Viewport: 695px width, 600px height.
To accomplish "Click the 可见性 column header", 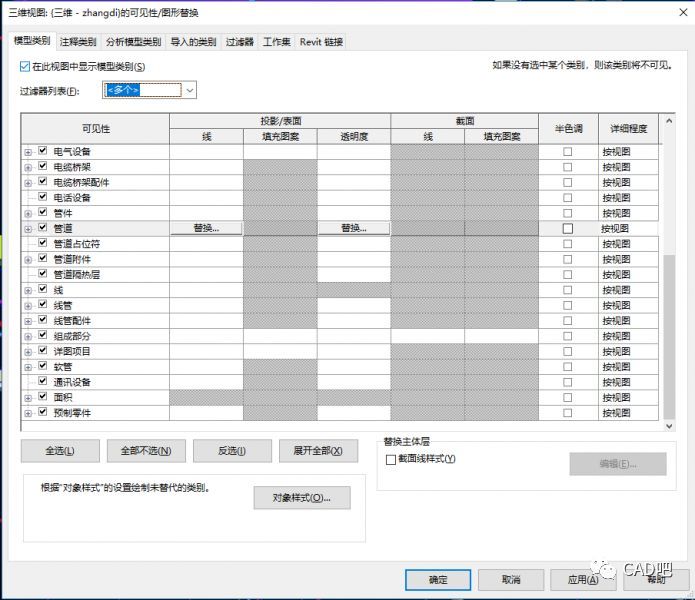I will (x=96, y=129).
